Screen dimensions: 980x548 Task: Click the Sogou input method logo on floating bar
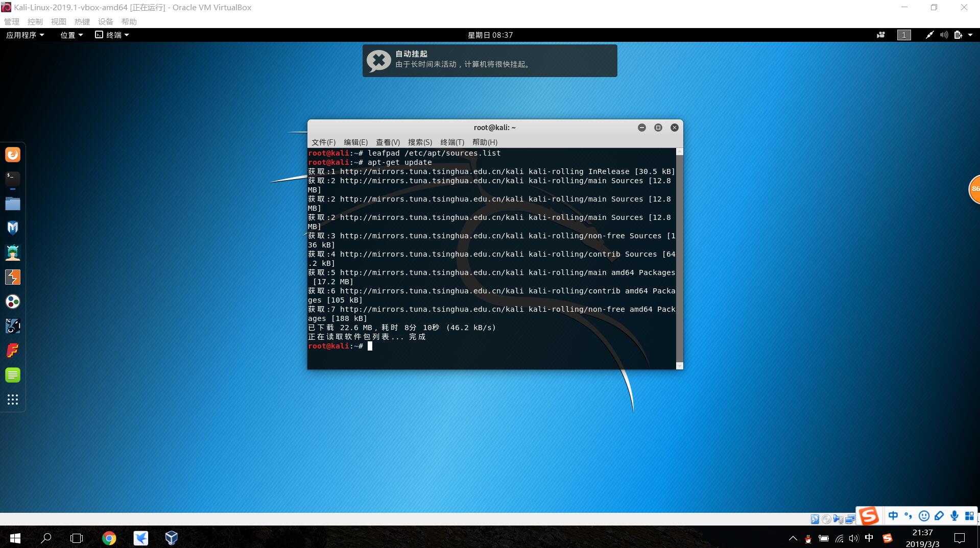click(869, 515)
